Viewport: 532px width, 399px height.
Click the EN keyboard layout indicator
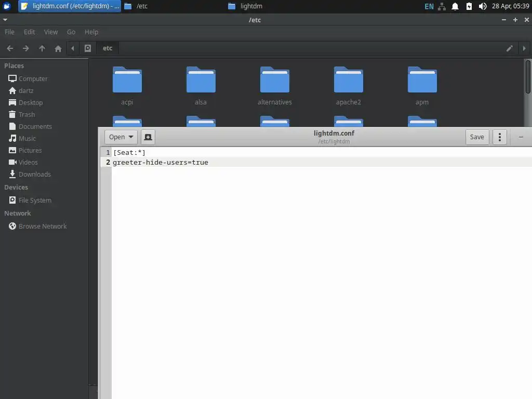(x=429, y=6)
